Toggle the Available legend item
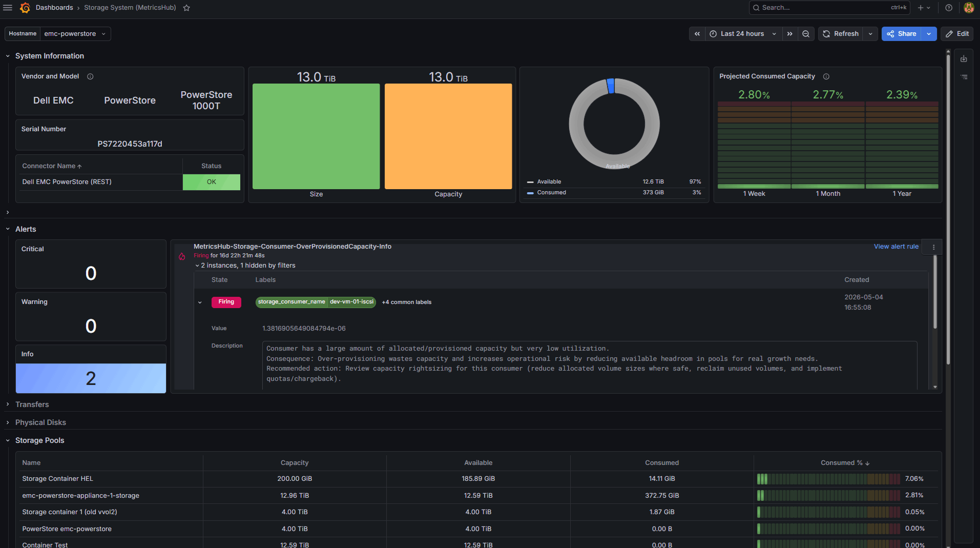Image resolution: width=980 pixels, height=548 pixels. 549,182
